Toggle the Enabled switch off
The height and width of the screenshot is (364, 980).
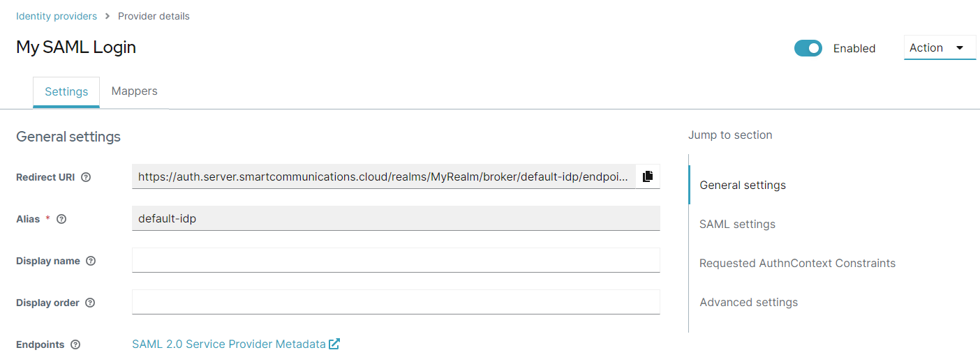[808, 48]
